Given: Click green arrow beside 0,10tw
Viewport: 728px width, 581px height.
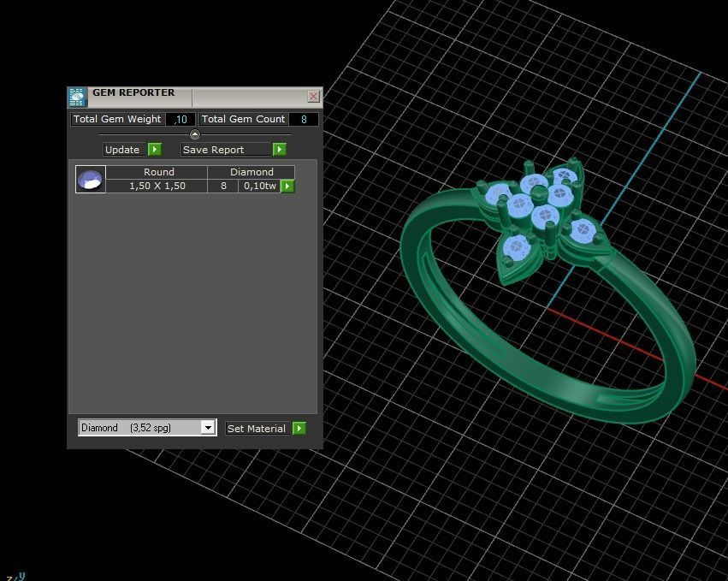Looking at the screenshot, I should pos(287,187).
